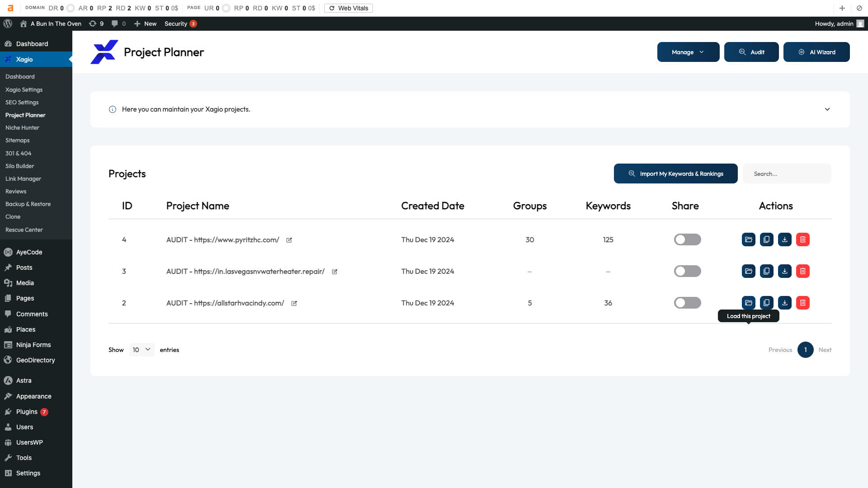868x488 pixels.
Task: Open Plugins menu in sidebar
Action: 36,412
